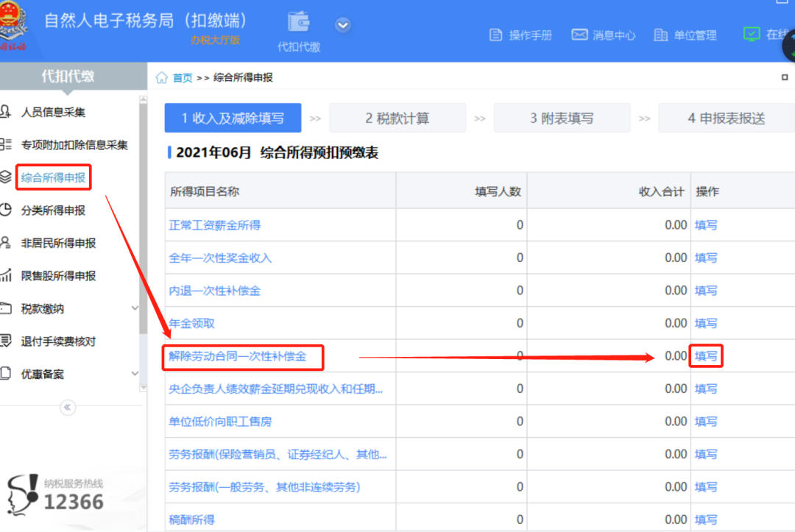Open 单位管理 in the top bar
Image resolution: width=795 pixels, height=532 pixels.
point(684,34)
